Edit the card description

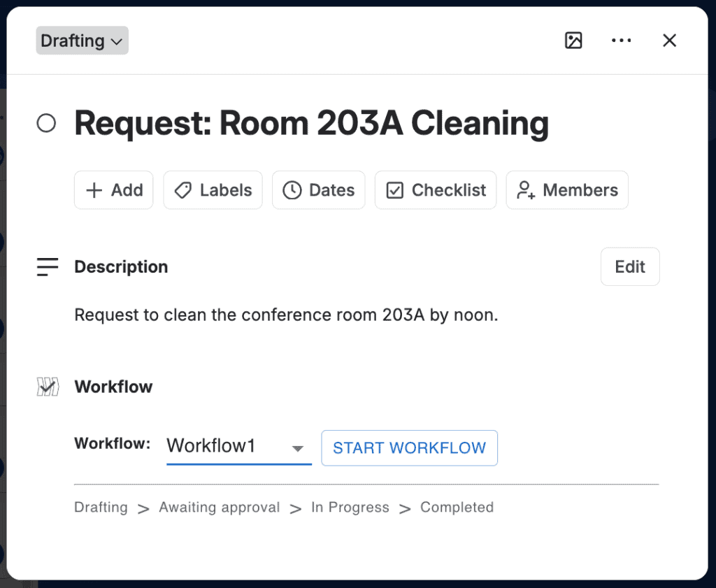tap(630, 266)
